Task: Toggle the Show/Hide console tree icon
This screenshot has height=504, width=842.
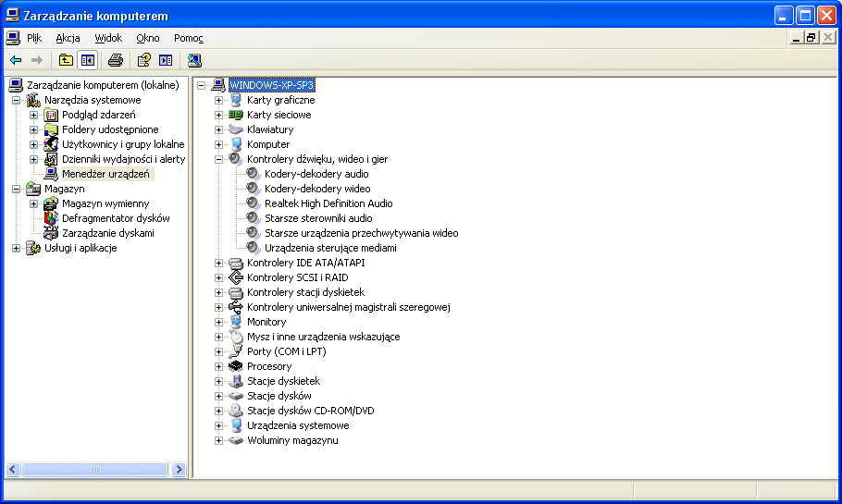Action: (88, 60)
